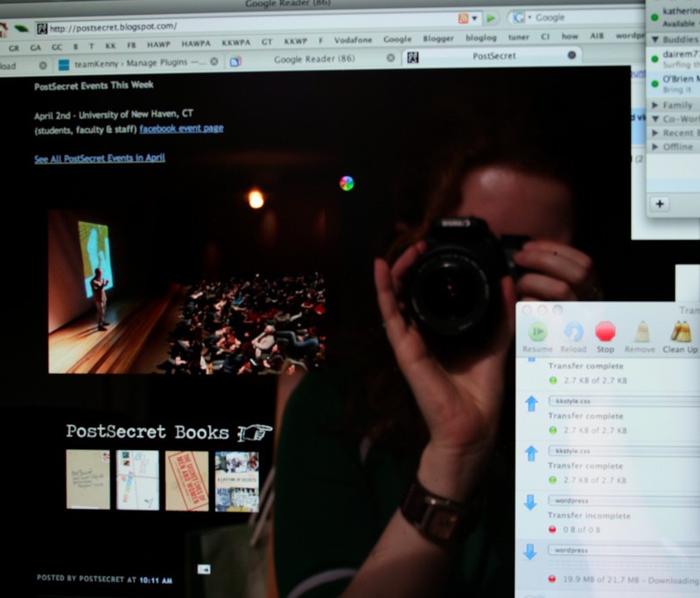Open the KKWP bookmark
700x598 pixels.
click(296, 41)
